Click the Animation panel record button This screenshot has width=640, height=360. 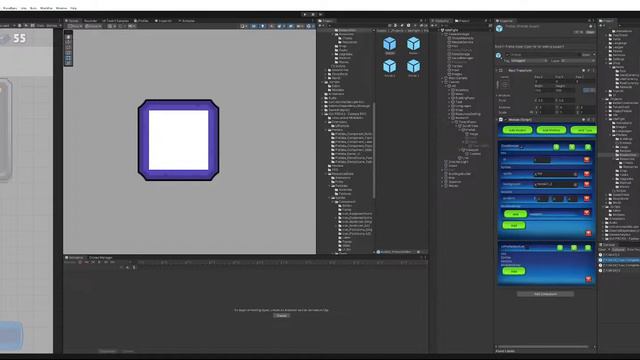(80, 262)
